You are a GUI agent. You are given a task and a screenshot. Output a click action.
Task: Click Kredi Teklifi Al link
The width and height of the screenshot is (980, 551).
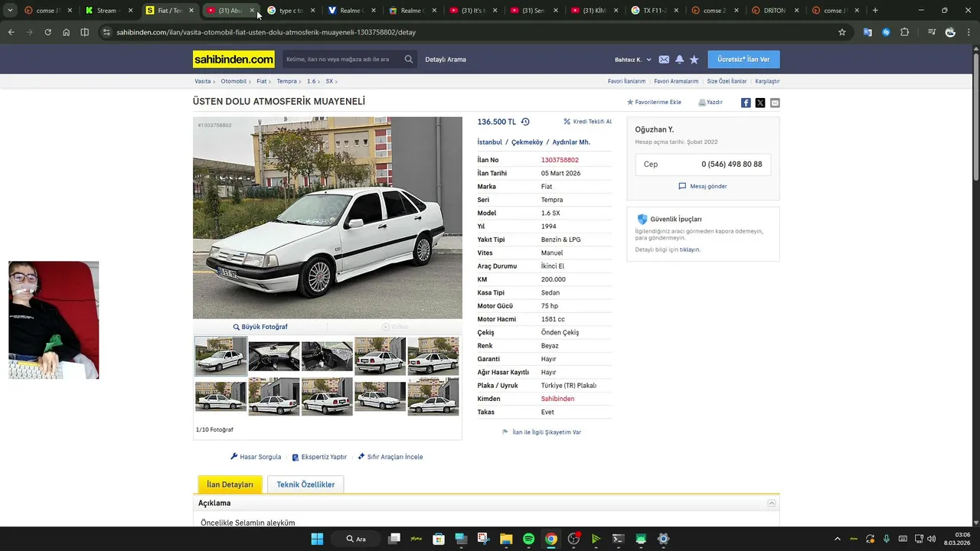pyautogui.click(x=587, y=122)
